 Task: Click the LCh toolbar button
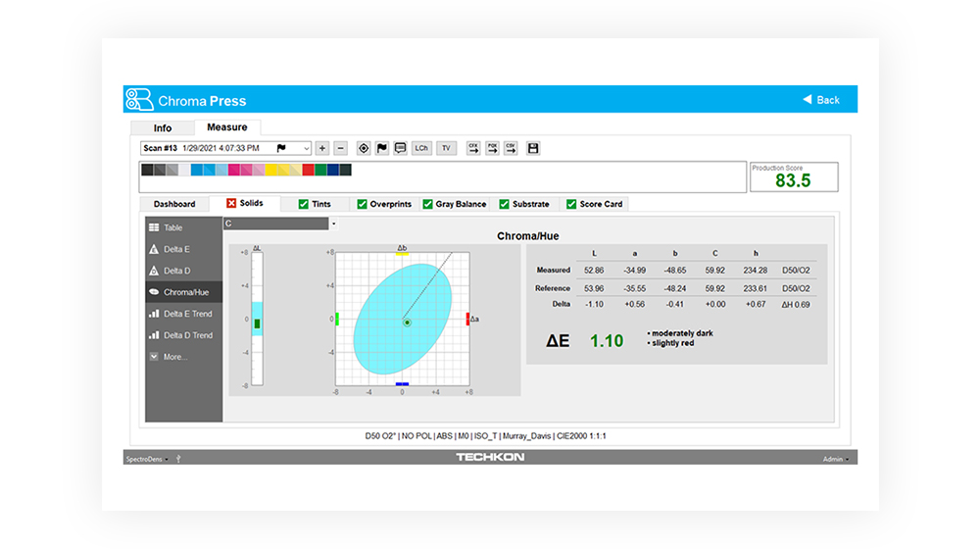click(421, 148)
